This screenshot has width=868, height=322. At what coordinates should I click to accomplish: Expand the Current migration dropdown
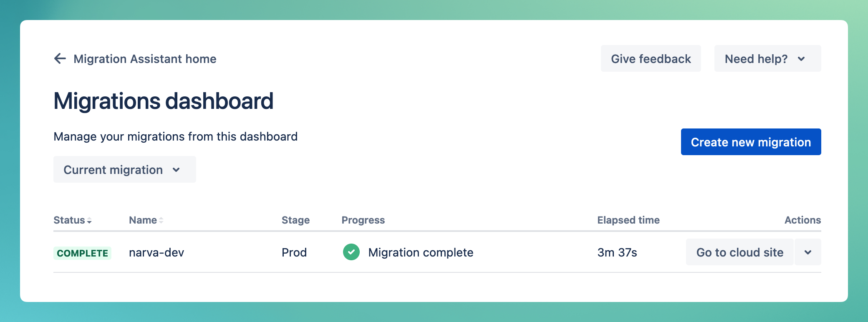pyautogui.click(x=124, y=169)
